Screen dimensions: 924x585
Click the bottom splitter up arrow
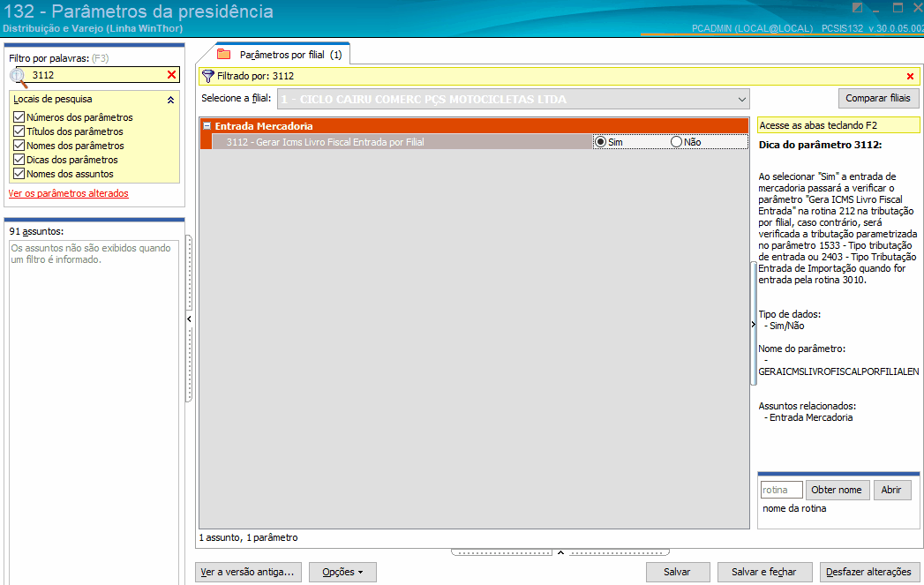pos(560,552)
